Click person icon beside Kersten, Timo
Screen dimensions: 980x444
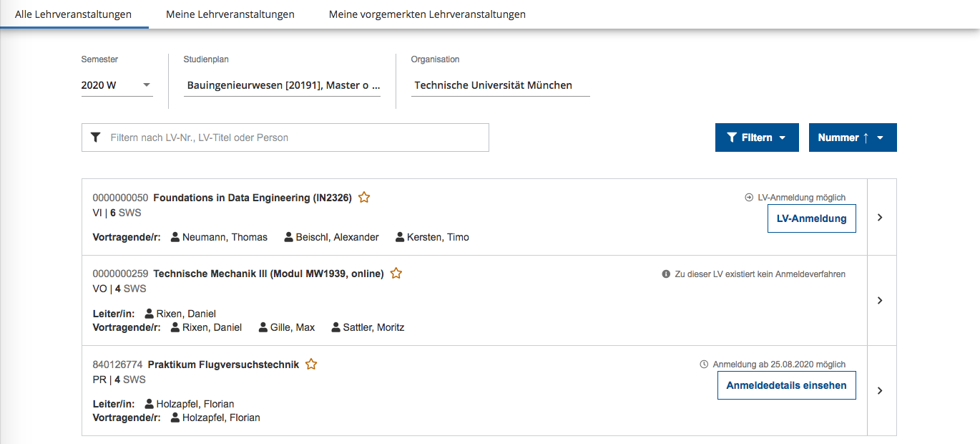(400, 237)
